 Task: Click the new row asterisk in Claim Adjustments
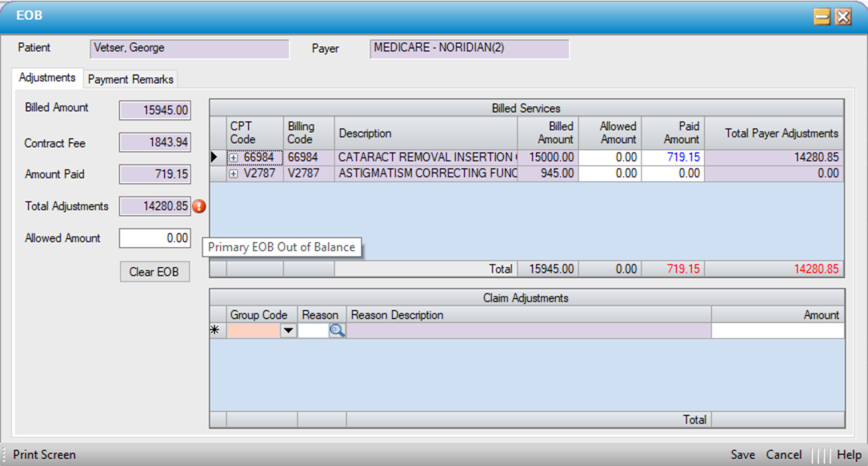click(x=215, y=330)
